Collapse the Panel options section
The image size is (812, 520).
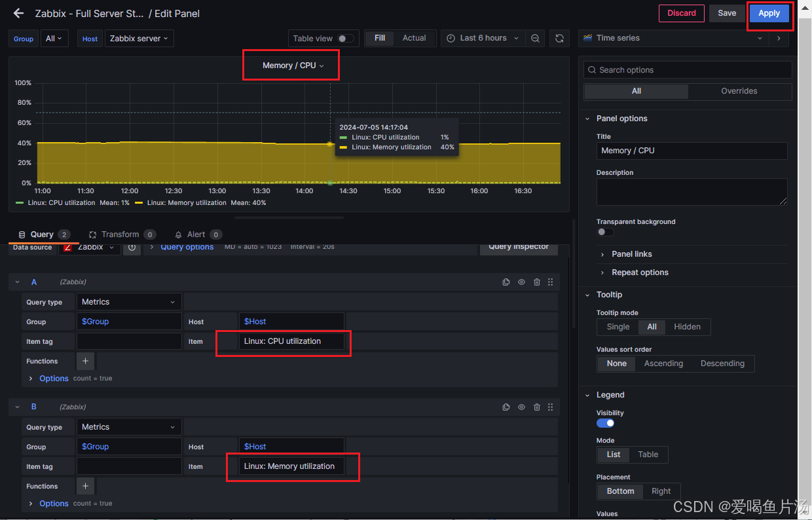pyautogui.click(x=621, y=119)
